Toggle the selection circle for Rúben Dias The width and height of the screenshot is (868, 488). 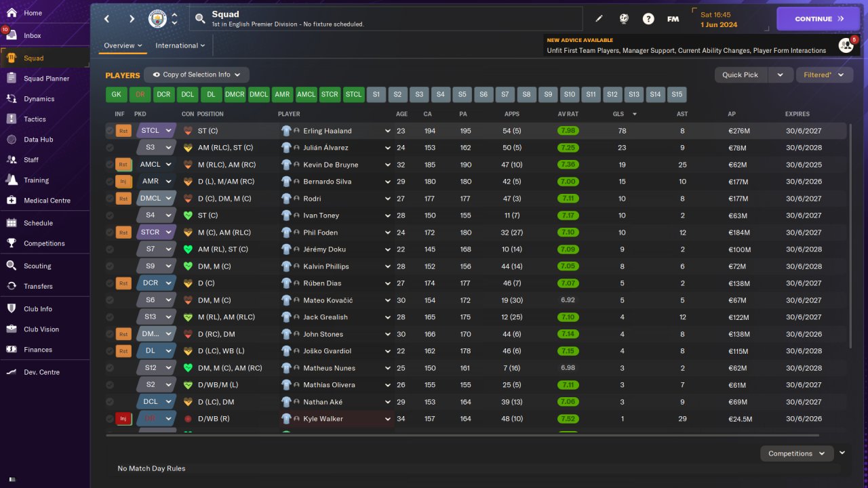pos(110,283)
